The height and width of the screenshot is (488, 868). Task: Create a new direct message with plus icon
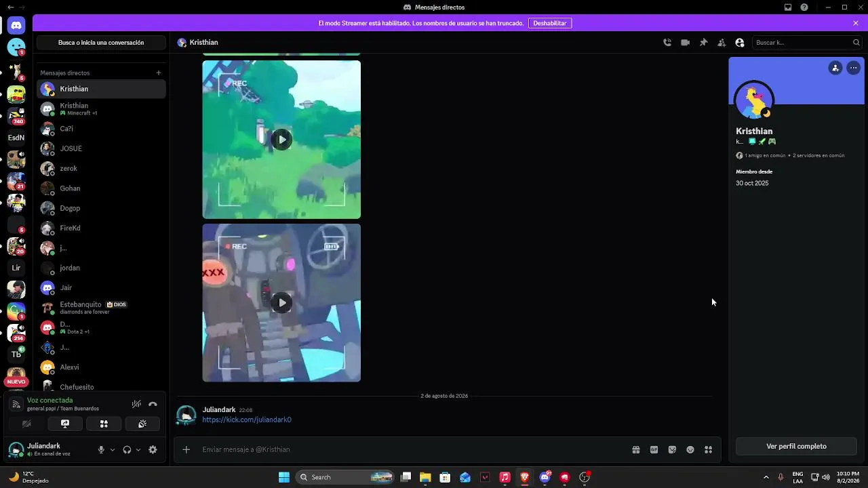[159, 73]
